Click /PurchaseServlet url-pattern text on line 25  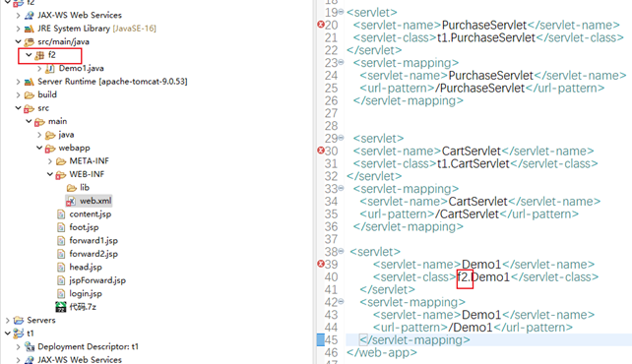coord(480,89)
